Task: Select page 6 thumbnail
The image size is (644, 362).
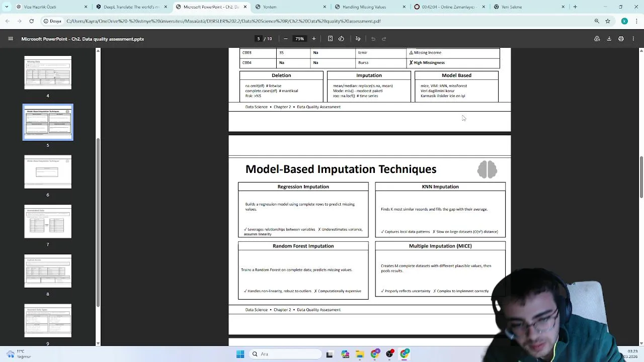Action: click(48, 172)
